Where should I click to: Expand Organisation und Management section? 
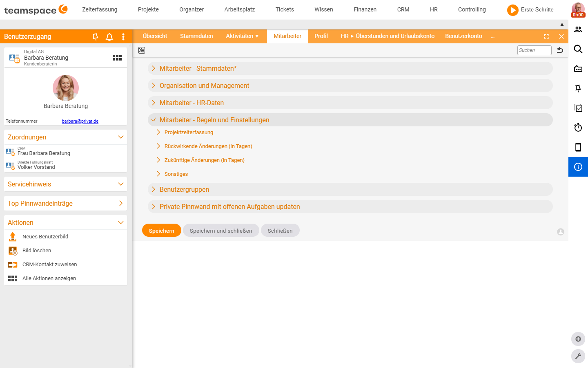point(350,85)
